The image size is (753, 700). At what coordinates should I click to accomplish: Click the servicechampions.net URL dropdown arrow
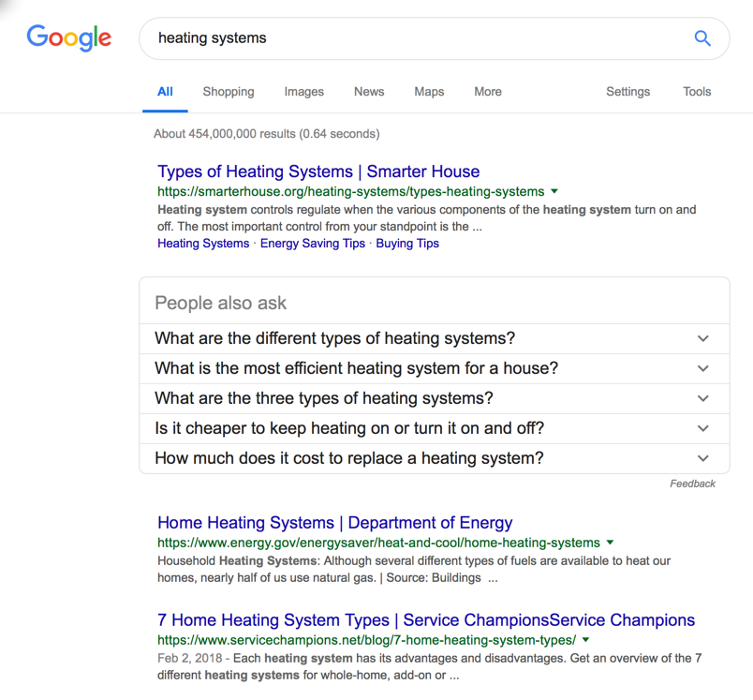pos(585,640)
